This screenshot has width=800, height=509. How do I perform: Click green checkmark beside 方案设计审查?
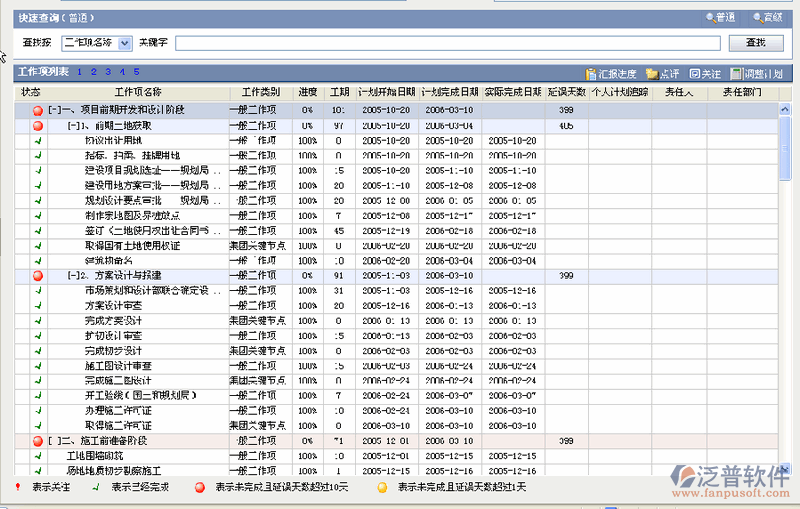tap(38, 306)
